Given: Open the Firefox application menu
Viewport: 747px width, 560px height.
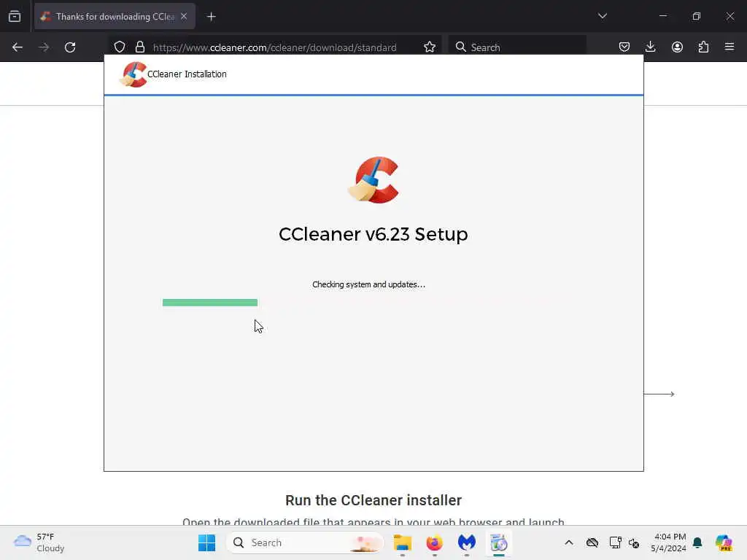Looking at the screenshot, I should pos(729,47).
